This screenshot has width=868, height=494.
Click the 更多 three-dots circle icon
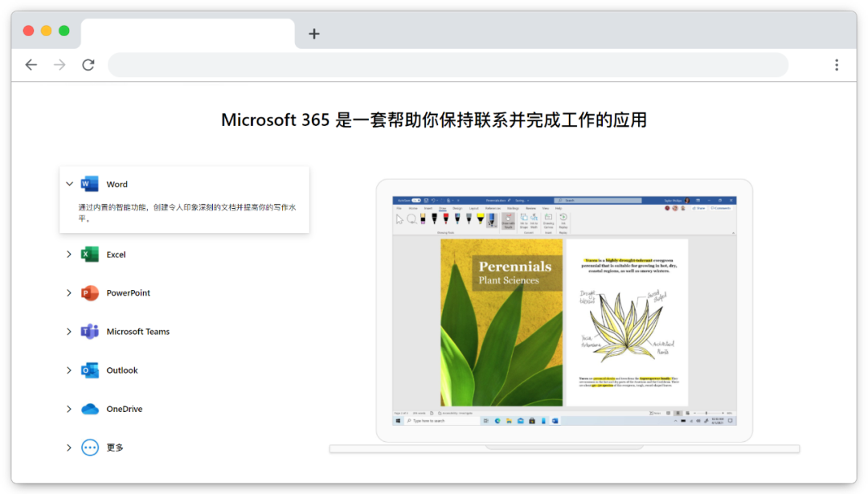coord(90,447)
